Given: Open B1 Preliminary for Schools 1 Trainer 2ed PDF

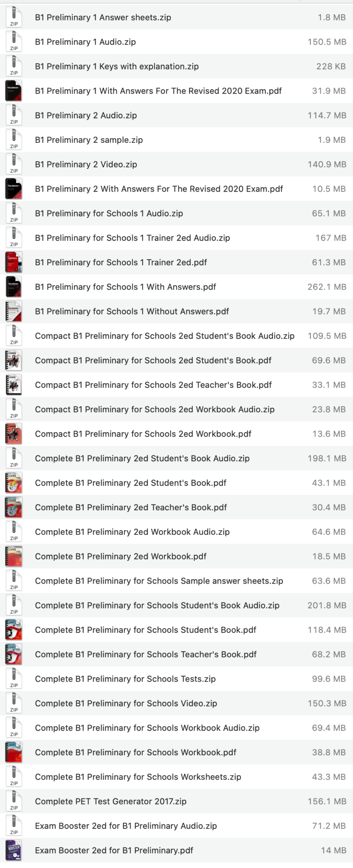Looking at the screenshot, I should pyautogui.click(x=121, y=262).
